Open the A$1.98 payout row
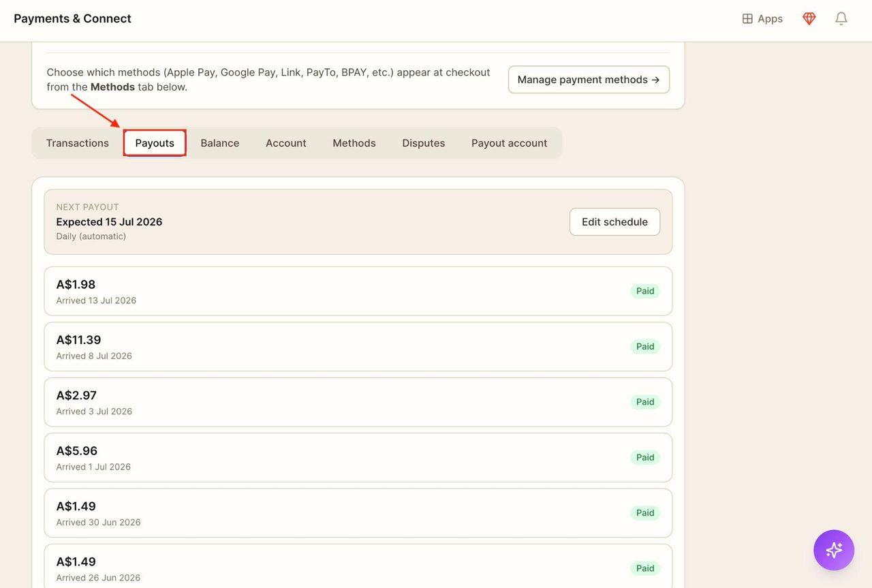Image resolution: width=872 pixels, height=588 pixels. tap(358, 291)
